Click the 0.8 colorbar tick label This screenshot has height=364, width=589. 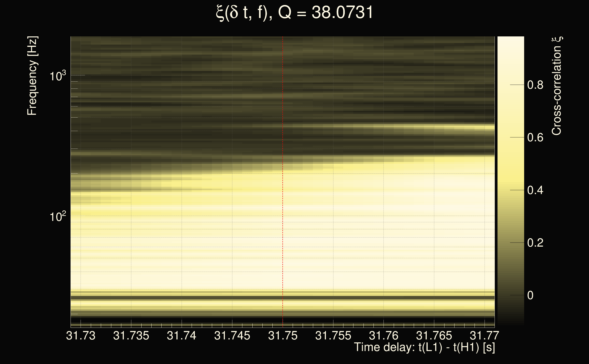tap(535, 85)
